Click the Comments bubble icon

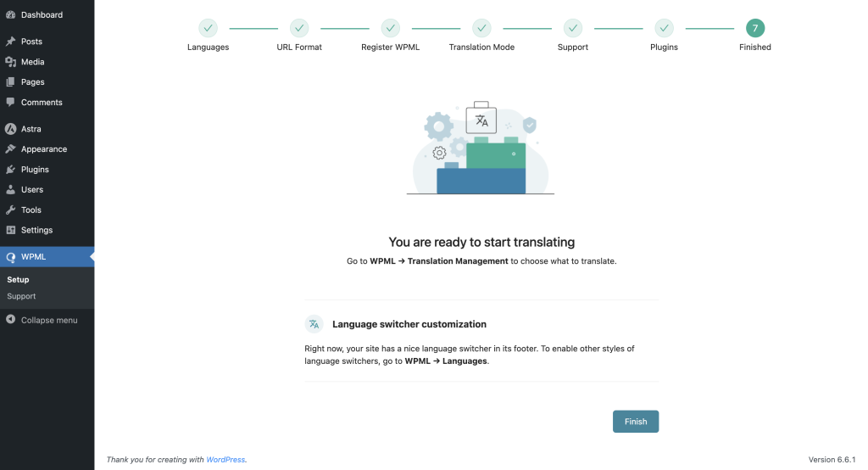(10, 102)
